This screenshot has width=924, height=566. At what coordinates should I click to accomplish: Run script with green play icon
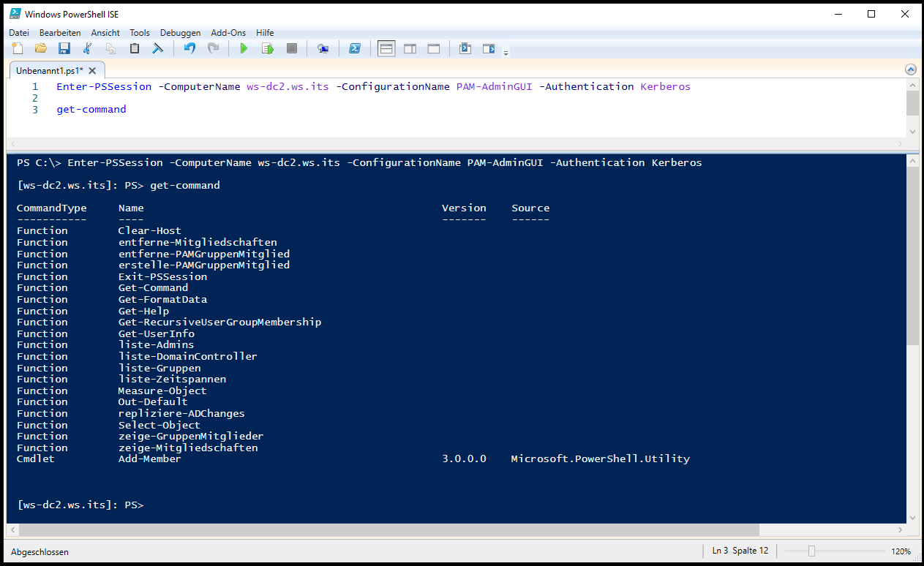[x=244, y=49]
